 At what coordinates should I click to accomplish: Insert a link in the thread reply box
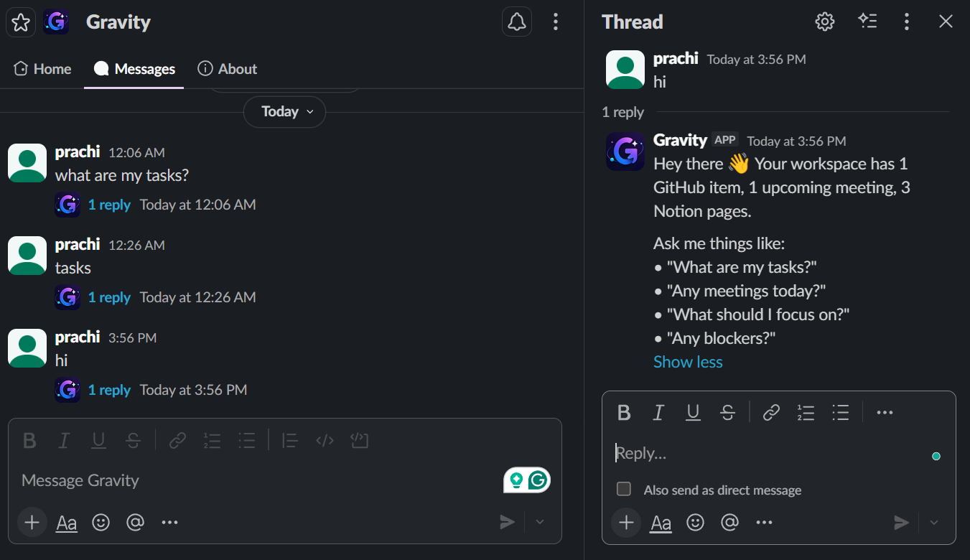click(x=771, y=412)
